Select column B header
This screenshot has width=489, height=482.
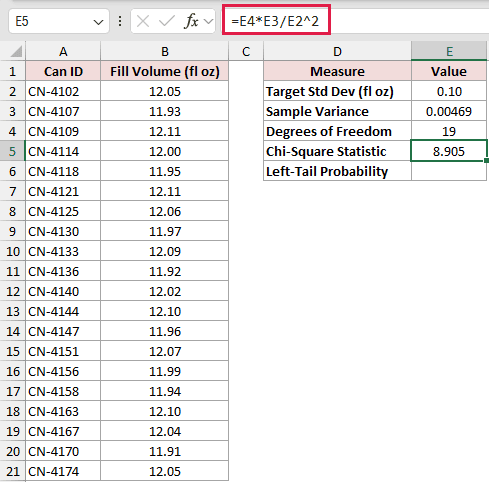(x=165, y=51)
